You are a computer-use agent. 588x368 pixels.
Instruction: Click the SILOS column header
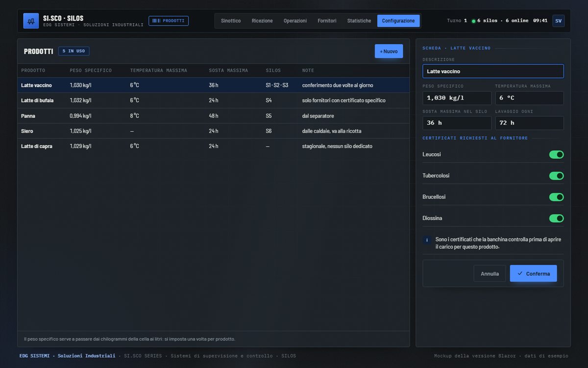[273, 71]
